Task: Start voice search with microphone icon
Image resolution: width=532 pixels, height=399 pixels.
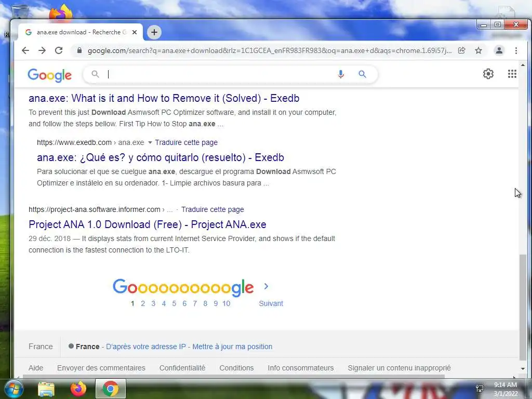Action: pos(341,74)
